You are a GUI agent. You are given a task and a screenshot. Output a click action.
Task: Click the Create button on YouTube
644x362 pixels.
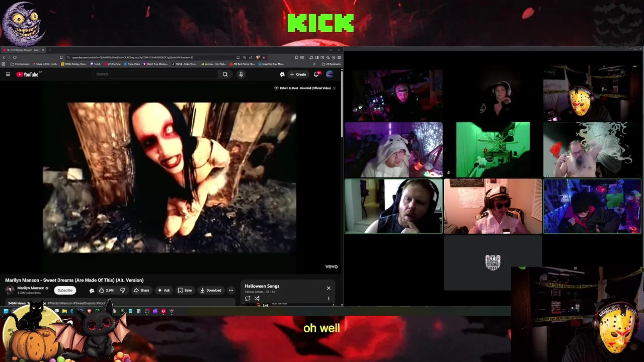(298, 74)
